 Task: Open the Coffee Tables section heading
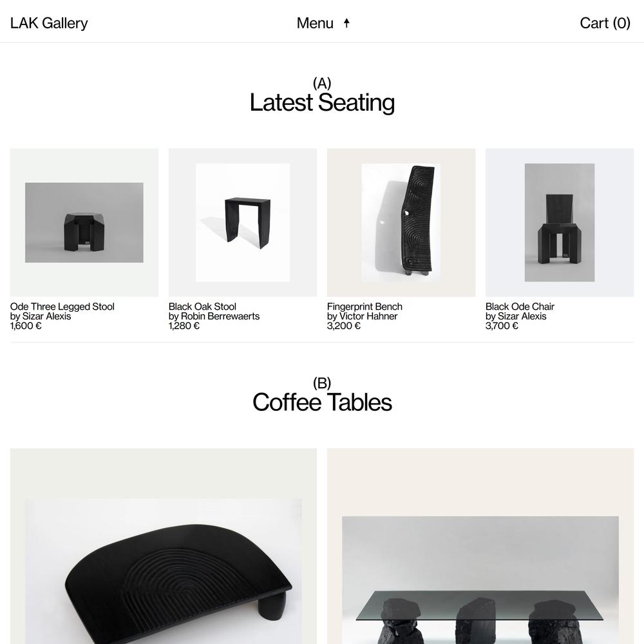coord(322,402)
